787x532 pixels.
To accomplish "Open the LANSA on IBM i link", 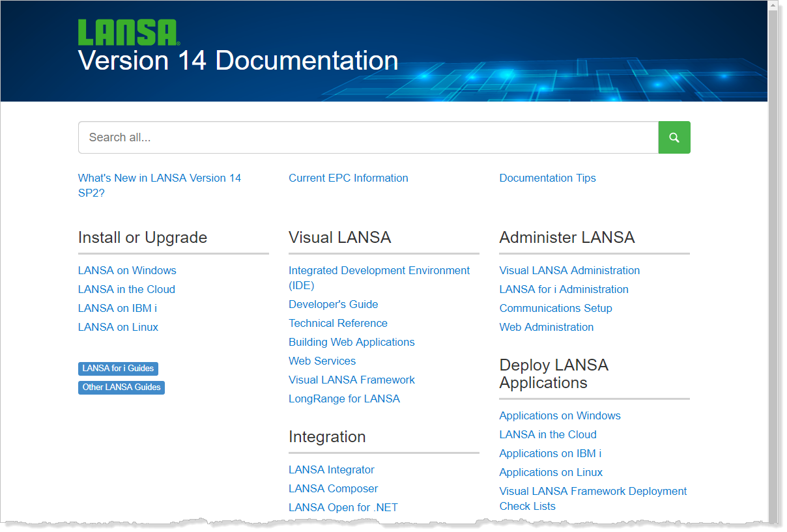I will click(x=117, y=308).
